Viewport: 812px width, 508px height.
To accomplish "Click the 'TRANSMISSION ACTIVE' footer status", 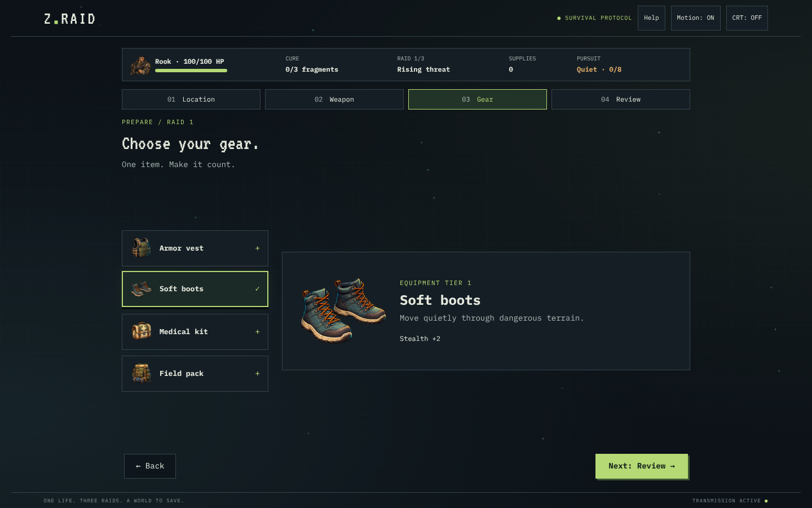I will click(x=730, y=501).
